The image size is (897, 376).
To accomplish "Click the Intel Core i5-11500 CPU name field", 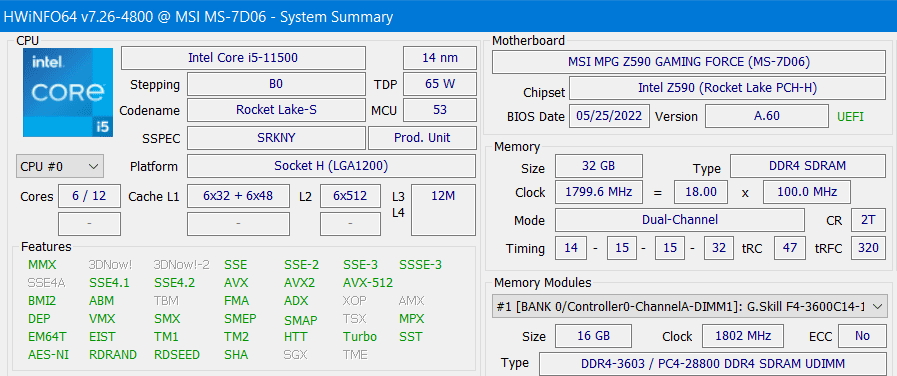I will [243, 58].
